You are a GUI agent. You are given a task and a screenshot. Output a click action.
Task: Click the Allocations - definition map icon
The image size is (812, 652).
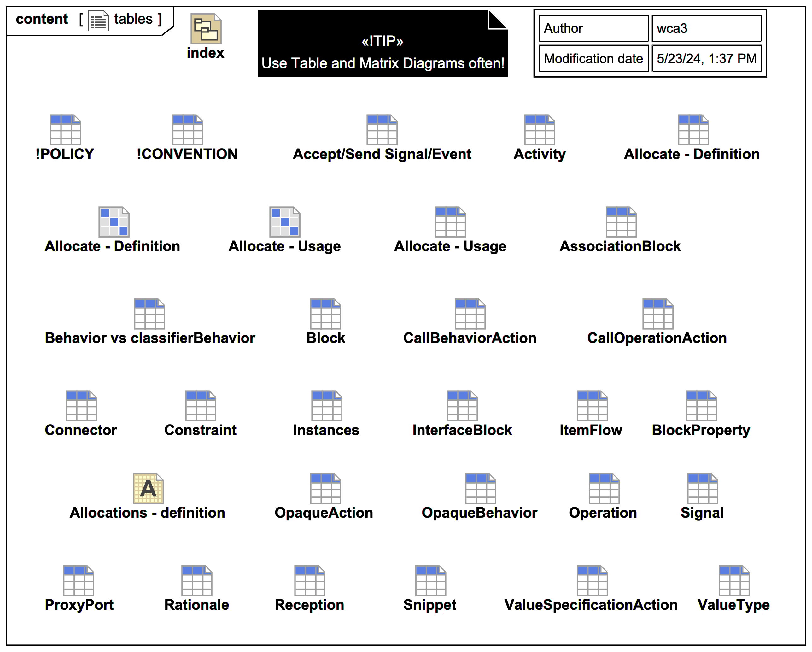click(148, 489)
